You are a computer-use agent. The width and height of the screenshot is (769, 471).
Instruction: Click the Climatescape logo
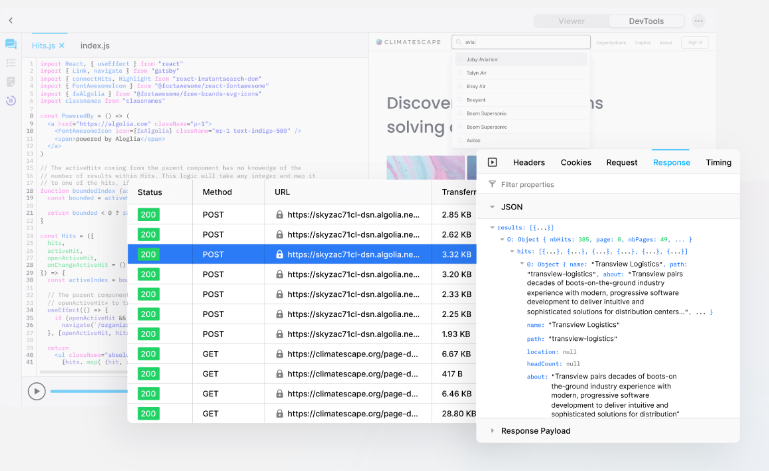(408, 42)
